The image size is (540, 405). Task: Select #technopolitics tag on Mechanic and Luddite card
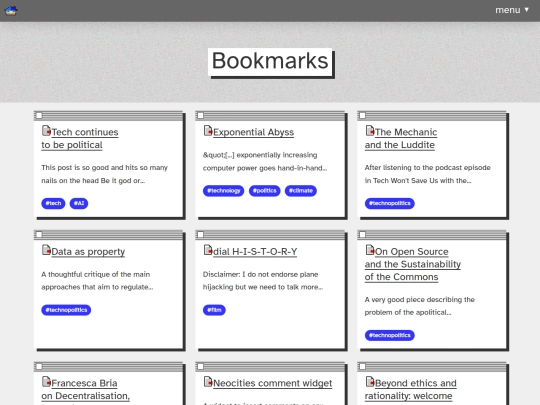click(390, 203)
